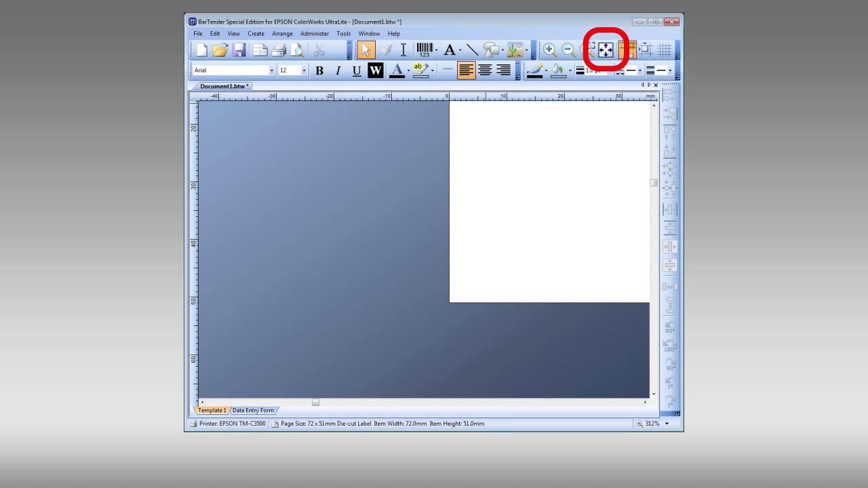This screenshot has width=868, height=488.
Task: Open the Create menu
Action: 256,33
